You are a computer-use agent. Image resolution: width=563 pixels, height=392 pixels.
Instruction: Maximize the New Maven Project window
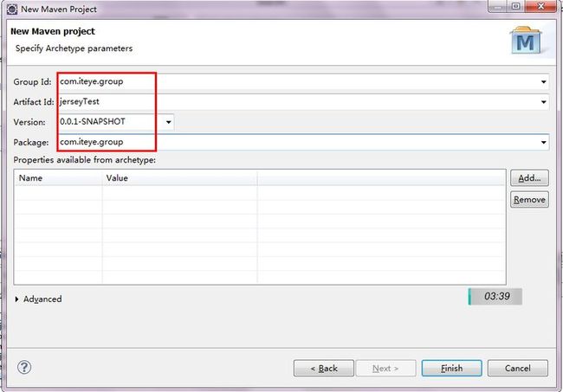click(x=515, y=6)
